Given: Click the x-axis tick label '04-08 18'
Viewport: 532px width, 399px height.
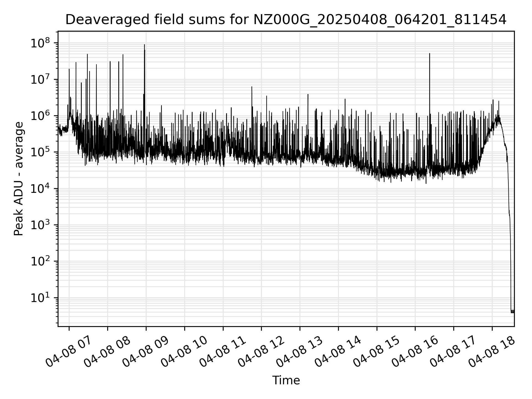Looking at the screenshot, I should click(x=492, y=352).
